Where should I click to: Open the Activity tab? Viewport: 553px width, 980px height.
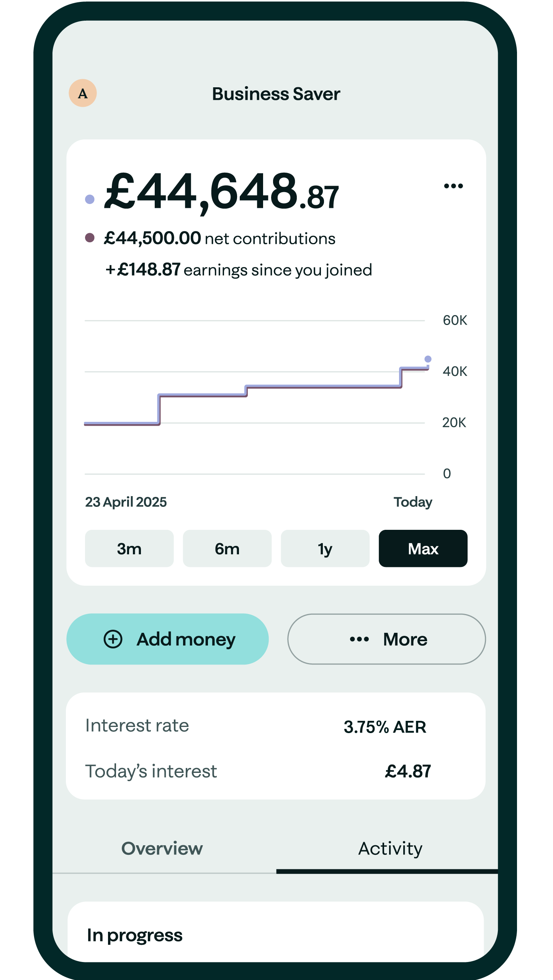(390, 848)
